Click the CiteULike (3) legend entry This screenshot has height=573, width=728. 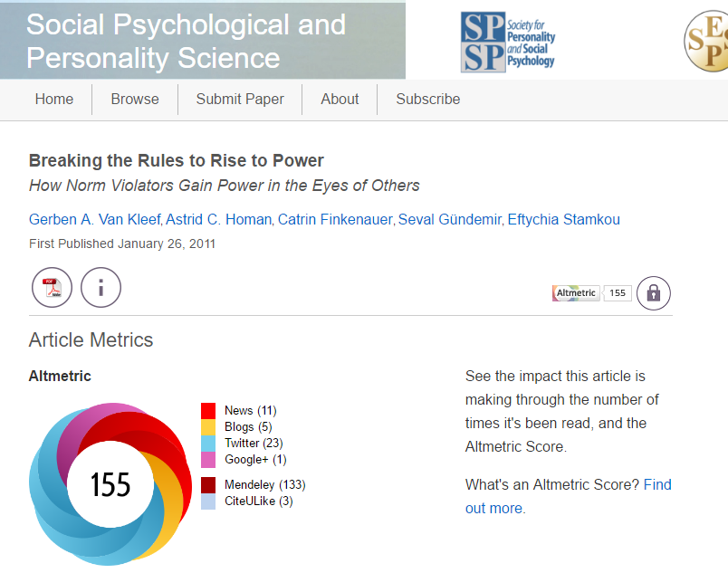point(259,501)
